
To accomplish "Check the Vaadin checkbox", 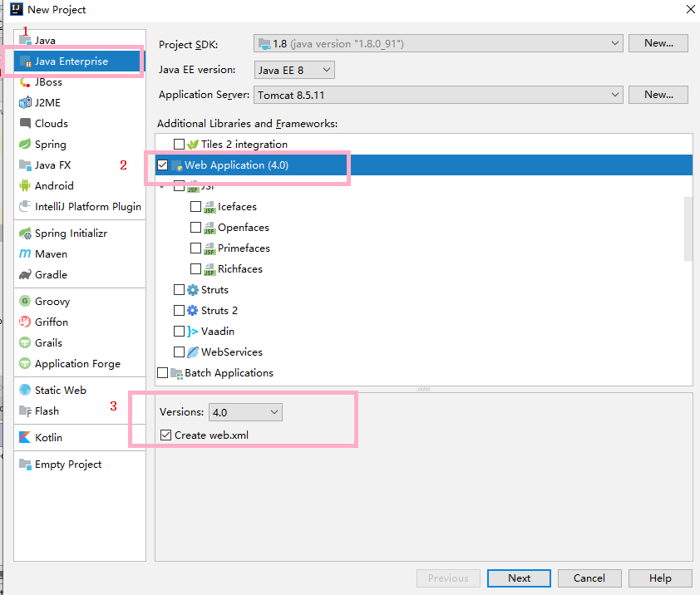I will [179, 332].
